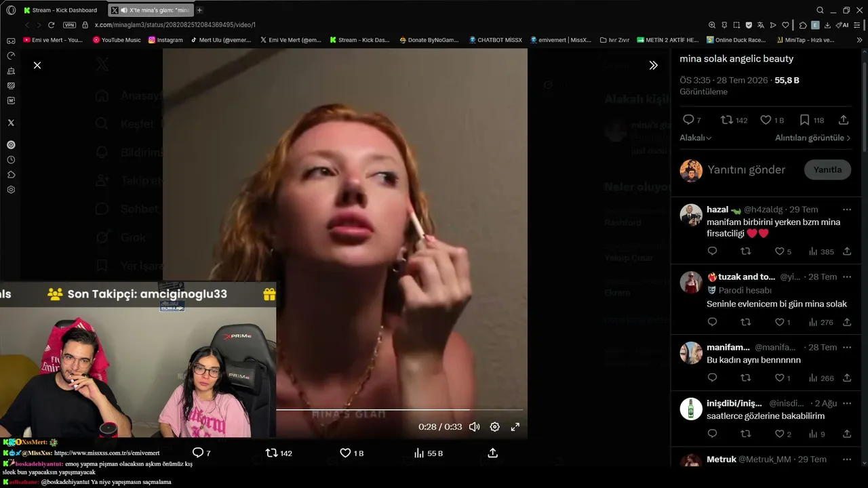Show more bookmarks overflow chevron
Screen dimensions: 868x488
click(860, 40)
